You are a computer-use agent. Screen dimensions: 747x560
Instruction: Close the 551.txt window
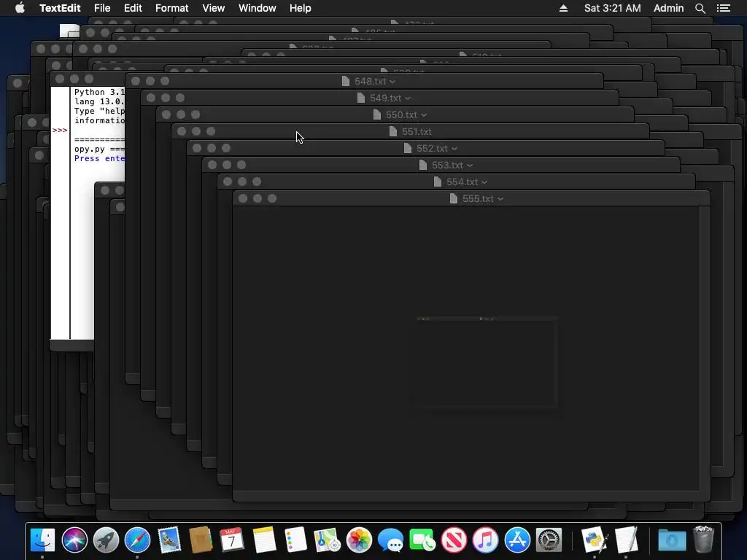[x=182, y=131]
